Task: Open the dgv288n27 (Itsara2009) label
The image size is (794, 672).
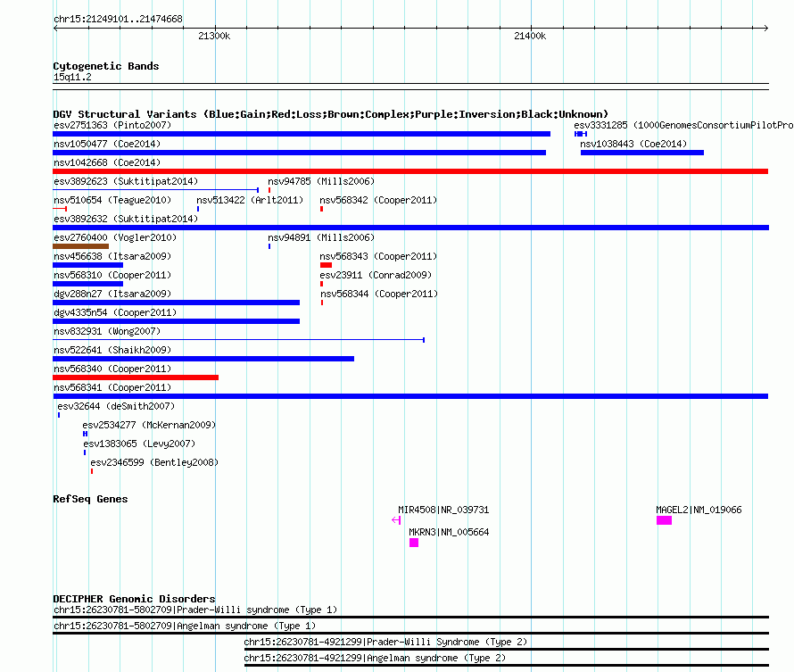Action: (x=112, y=294)
